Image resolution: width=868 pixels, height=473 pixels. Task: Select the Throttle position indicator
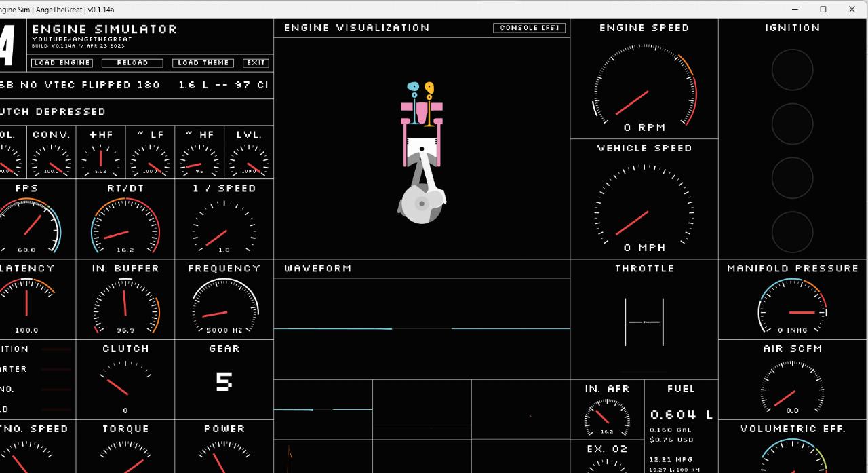(x=644, y=322)
